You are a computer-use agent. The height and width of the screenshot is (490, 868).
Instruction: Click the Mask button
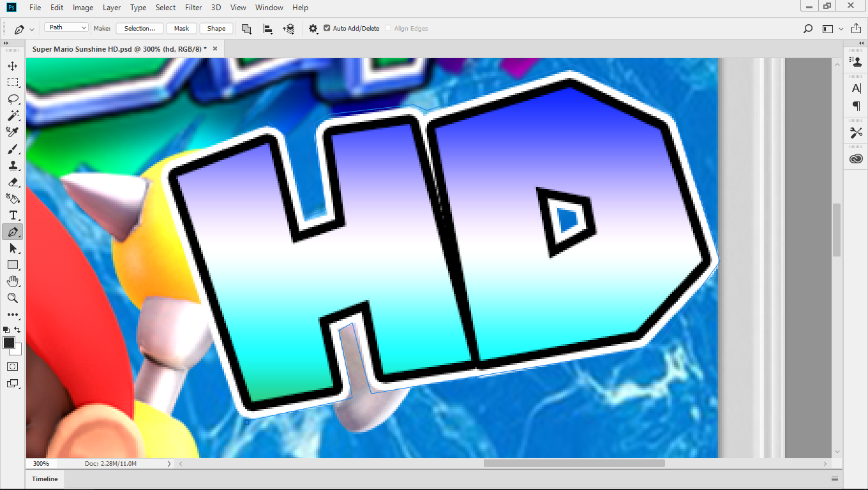[x=182, y=28]
